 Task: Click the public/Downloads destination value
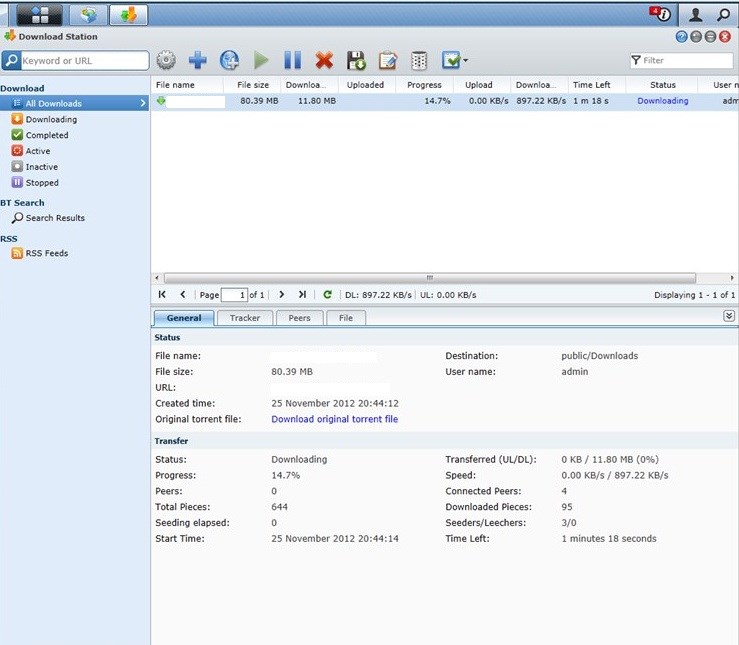click(x=599, y=356)
